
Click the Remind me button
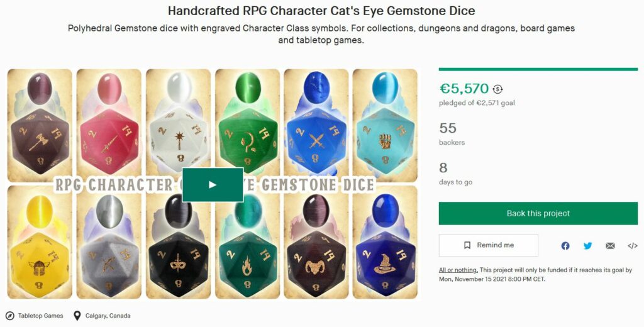click(488, 245)
